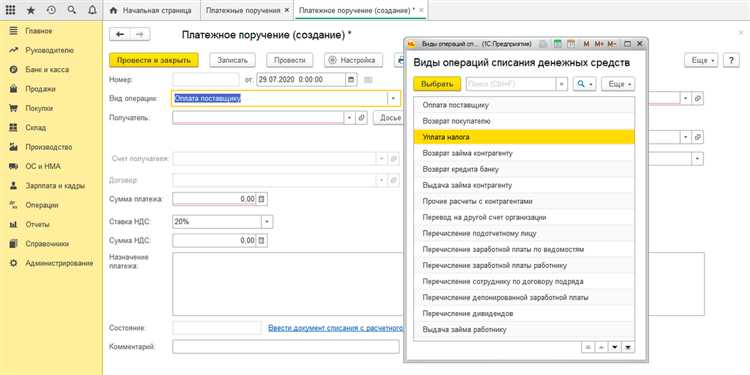This screenshot has height=375, width=750.
Task: Expand the dialog search field history arrow
Action: click(562, 84)
